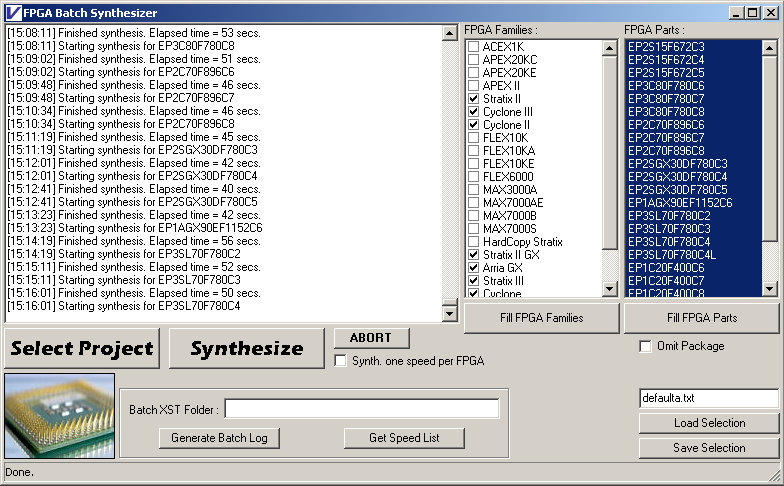Click the FPGA Parts scrollbar thumb
The width and height of the screenshot is (784, 486).
point(770,148)
